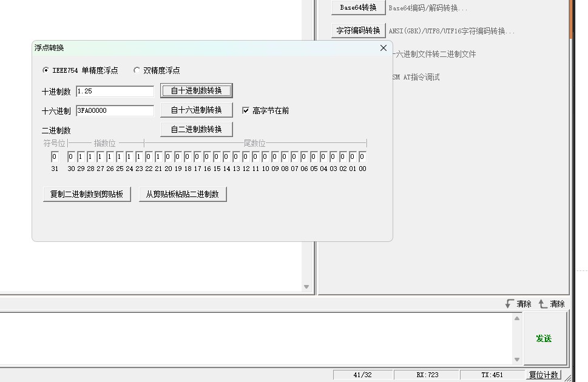Toggle mantissa bit 03
This screenshot has height=382, width=588.
(x=333, y=156)
